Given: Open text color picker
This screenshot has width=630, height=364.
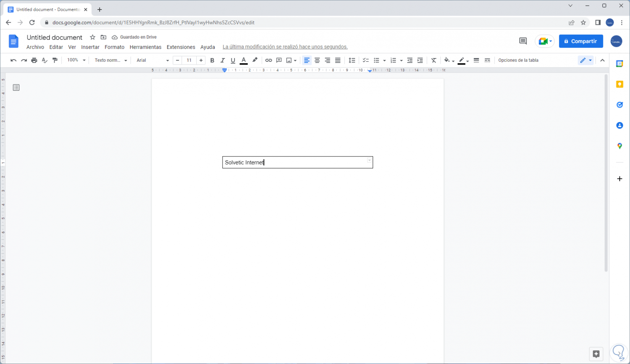Looking at the screenshot, I should click(x=244, y=60).
